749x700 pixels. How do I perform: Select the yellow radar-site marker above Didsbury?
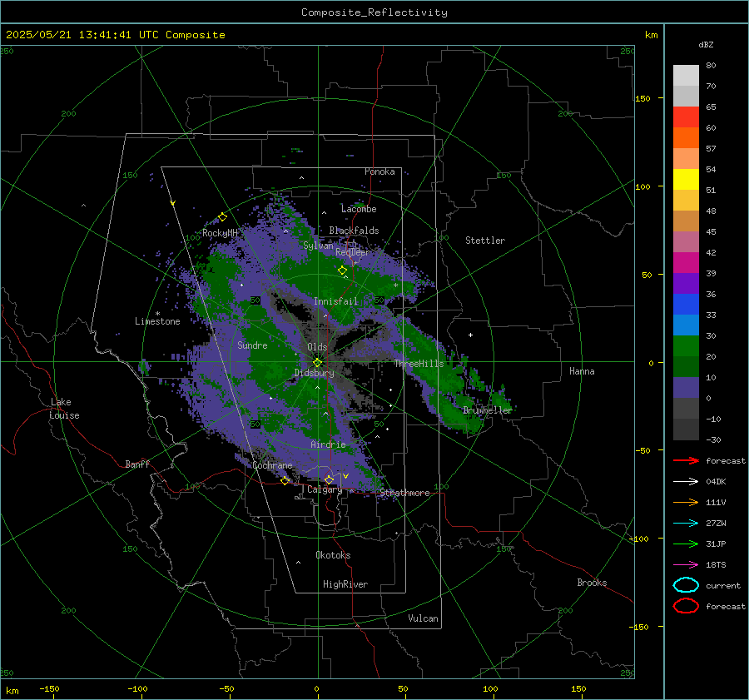317,362
